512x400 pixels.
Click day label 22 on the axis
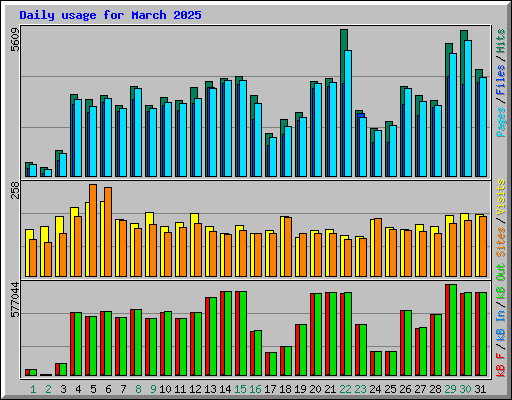345,389
